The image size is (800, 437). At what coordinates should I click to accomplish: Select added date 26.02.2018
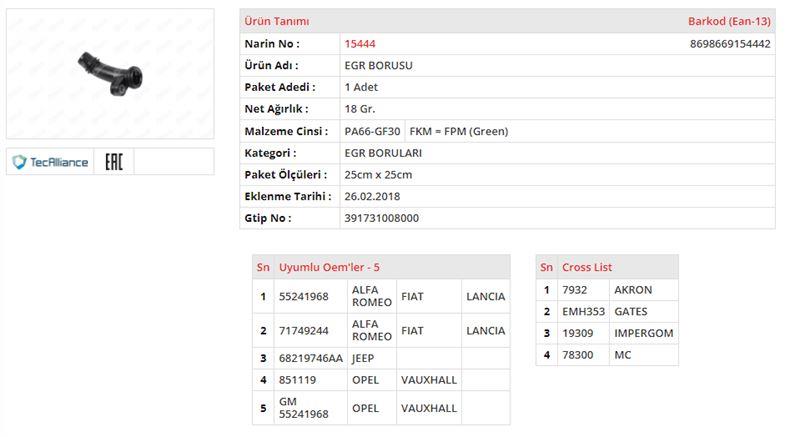tap(372, 196)
